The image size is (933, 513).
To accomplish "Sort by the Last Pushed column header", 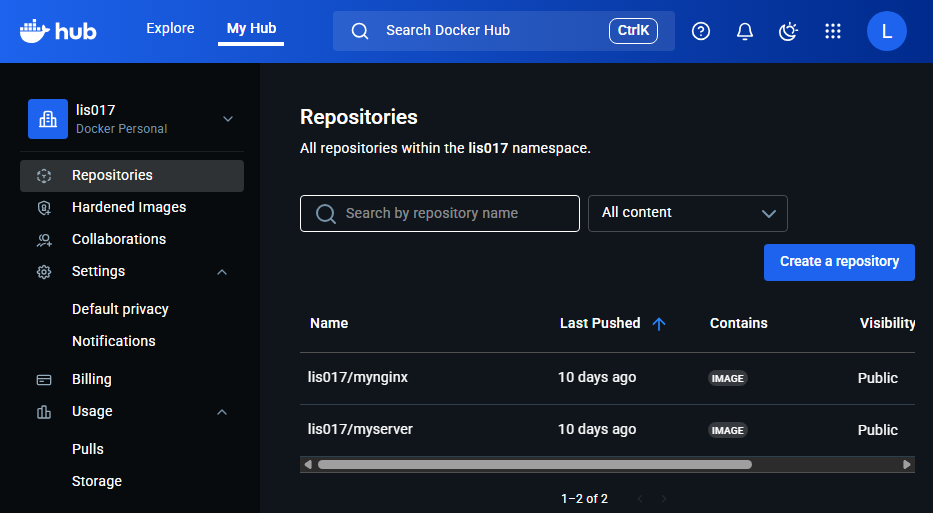I will [600, 324].
